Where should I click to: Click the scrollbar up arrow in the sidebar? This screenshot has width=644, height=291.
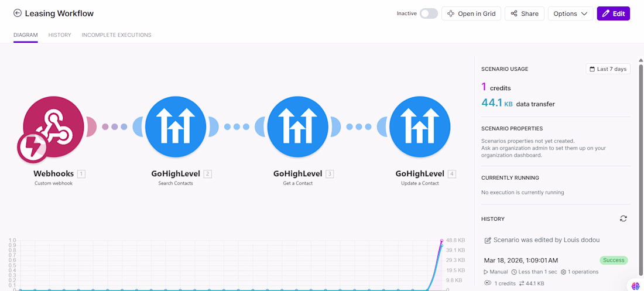point(640,60)
